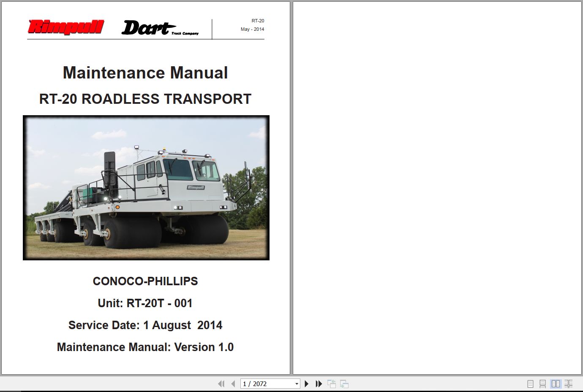Screen dimensions: 583x392
Task: Click the previous page arrow
Action: tap(233, 384)
